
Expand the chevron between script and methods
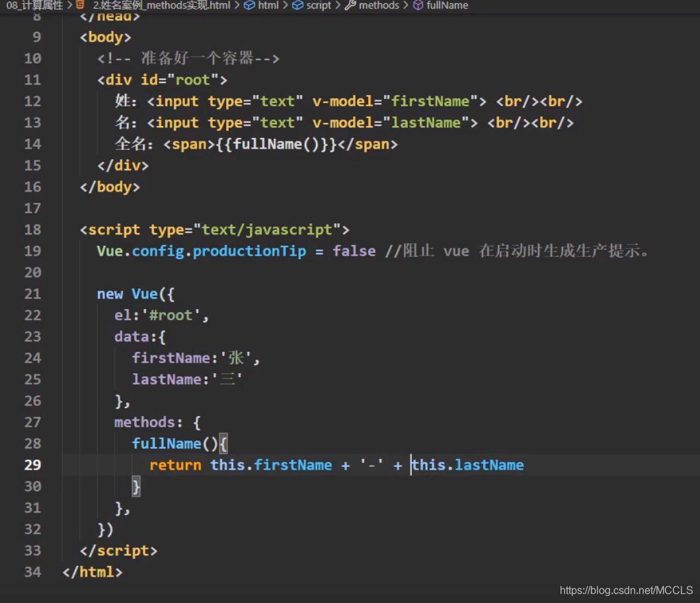click(338, 5)
